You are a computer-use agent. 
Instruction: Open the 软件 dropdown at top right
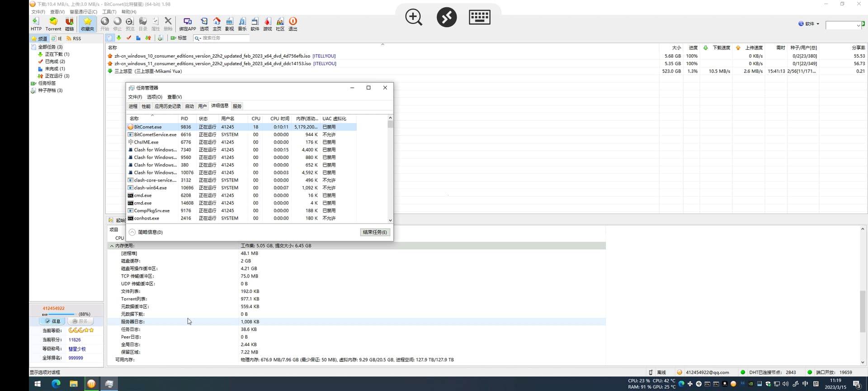(809, 24)
